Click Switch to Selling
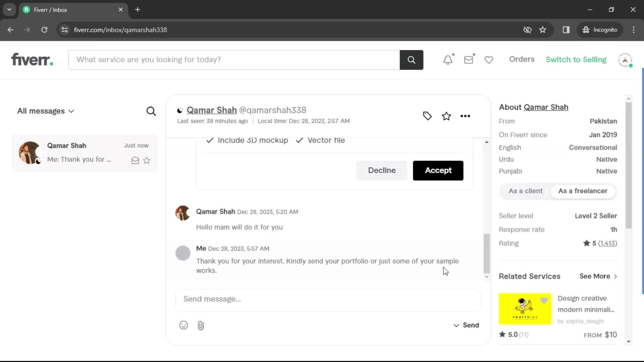This screenshot has width=644, height=362. [576, 60]
